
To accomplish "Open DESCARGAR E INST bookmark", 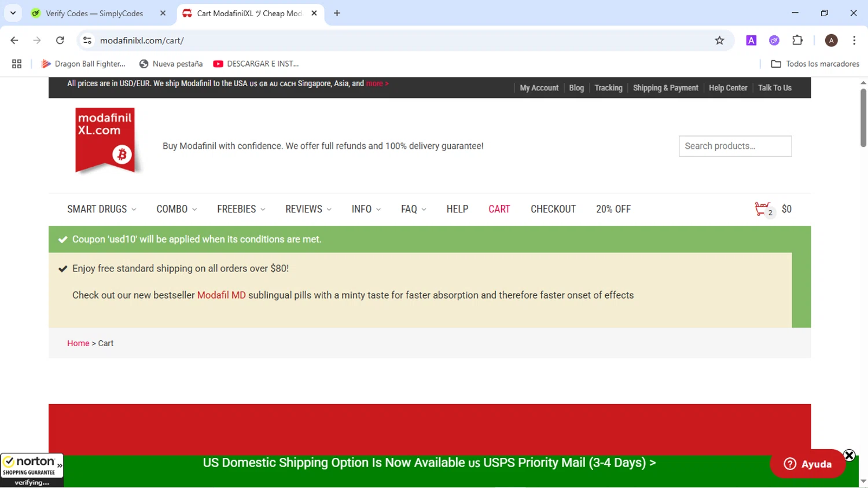I will click(256, 64).
